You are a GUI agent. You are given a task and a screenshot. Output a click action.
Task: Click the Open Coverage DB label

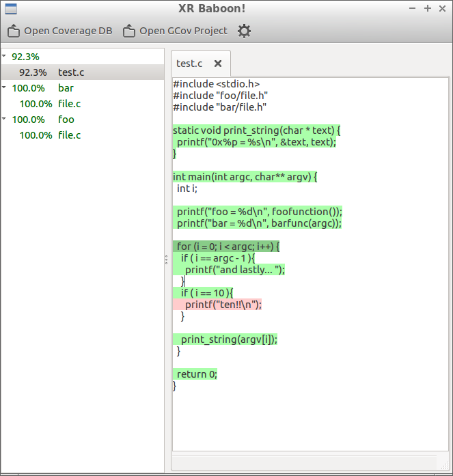point(68,31)
